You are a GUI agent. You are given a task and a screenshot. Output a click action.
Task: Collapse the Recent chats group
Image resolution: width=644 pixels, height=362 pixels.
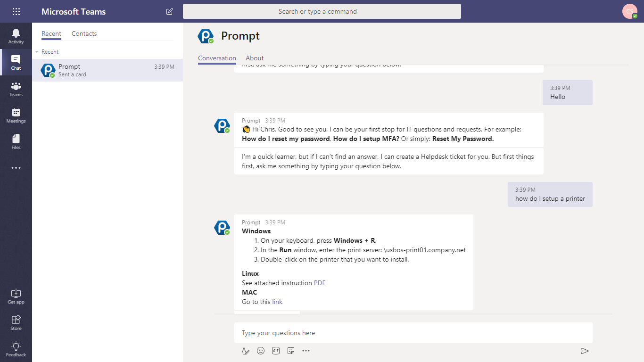(x=37, y=52)
